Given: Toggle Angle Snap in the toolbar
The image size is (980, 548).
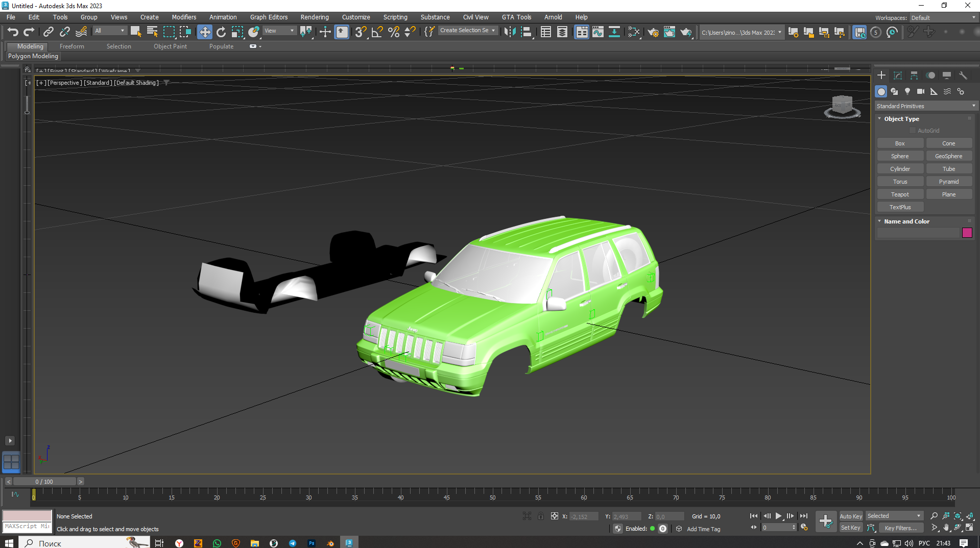Looking at the screenshot, I should [x=377, y=32].
